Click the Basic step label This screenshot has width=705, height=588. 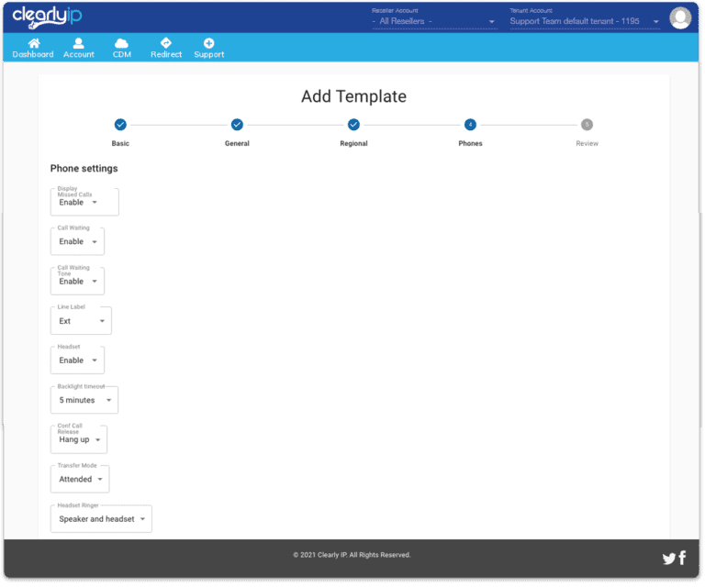tap(120, 143)
